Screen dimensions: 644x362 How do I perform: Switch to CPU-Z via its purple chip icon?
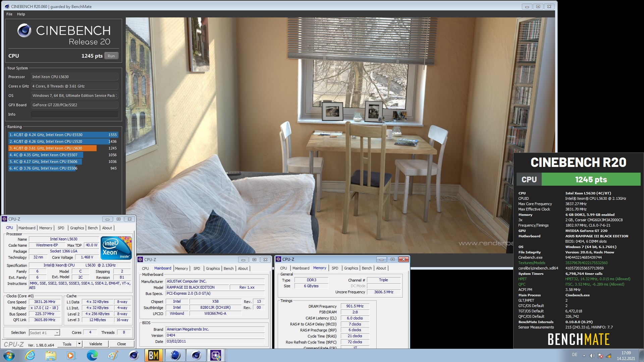216,355
